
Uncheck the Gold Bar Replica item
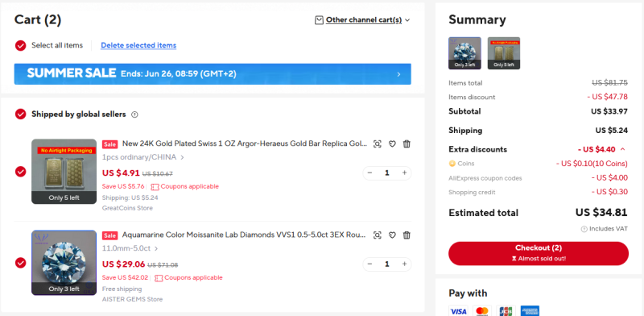21,171
